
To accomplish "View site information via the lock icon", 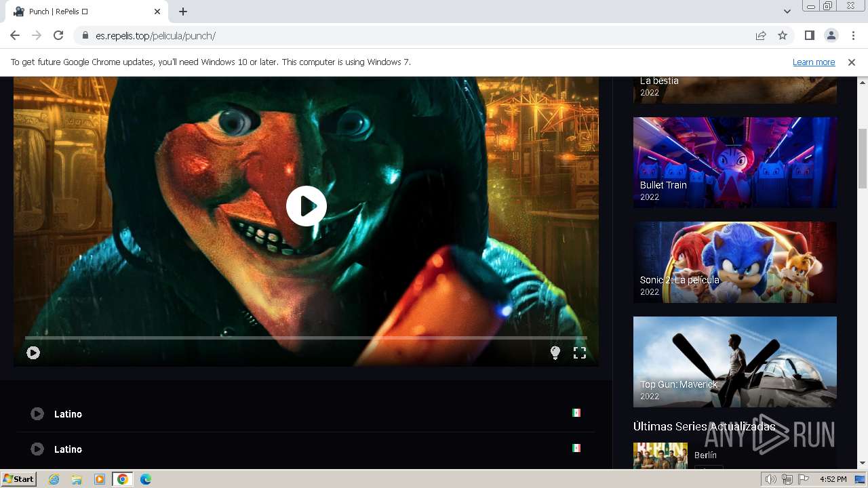I will pyautogui.click(x=85, y=35).
